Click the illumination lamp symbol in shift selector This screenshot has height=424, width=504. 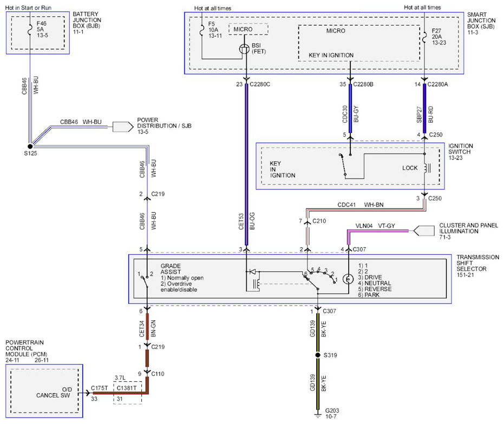[348, 279]
